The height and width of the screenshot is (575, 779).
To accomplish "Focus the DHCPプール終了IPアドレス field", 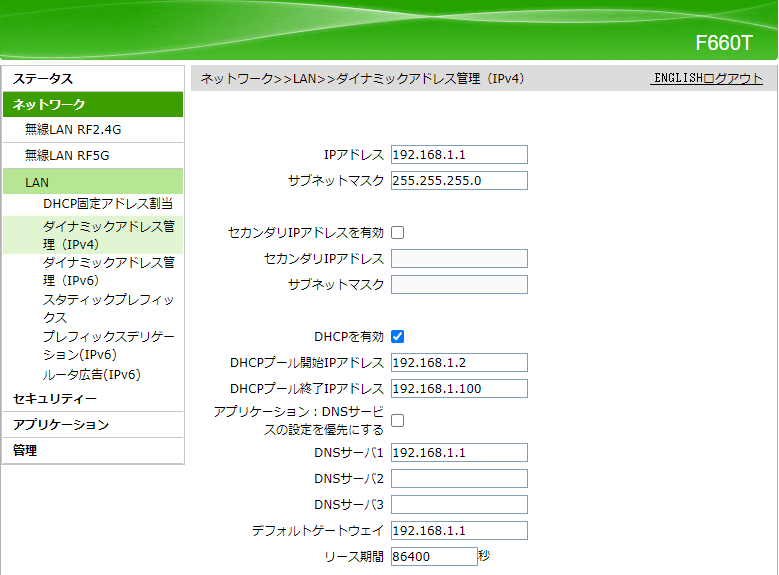I will click(459, 388).
